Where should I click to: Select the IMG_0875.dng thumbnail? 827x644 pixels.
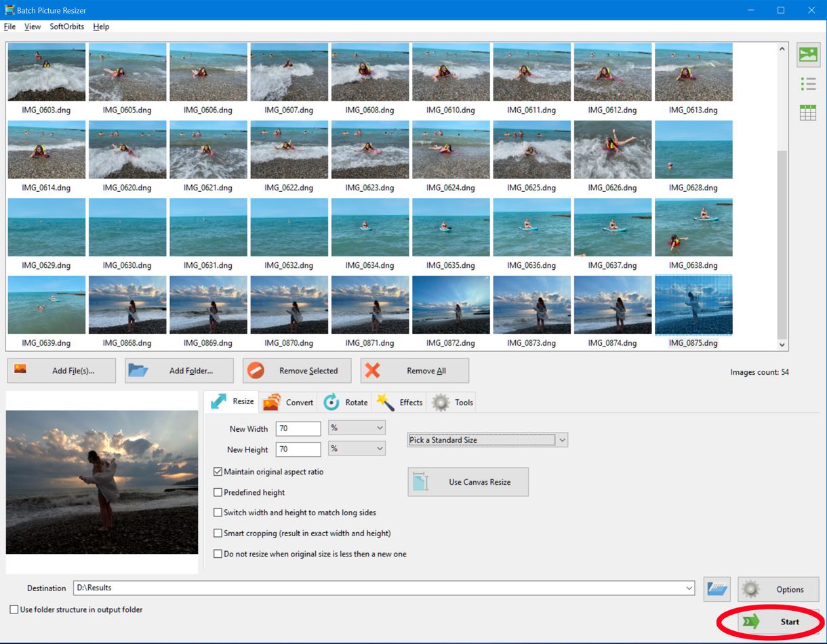tap(693, 304)
